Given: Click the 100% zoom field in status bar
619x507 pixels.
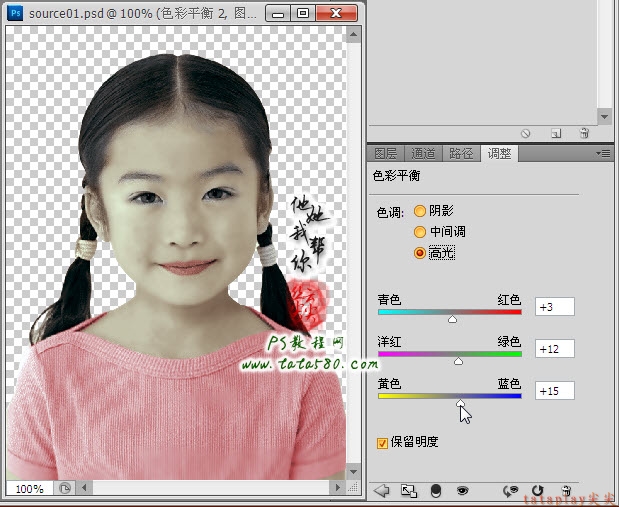Looking at the screenshot, I should coord(29,489).
